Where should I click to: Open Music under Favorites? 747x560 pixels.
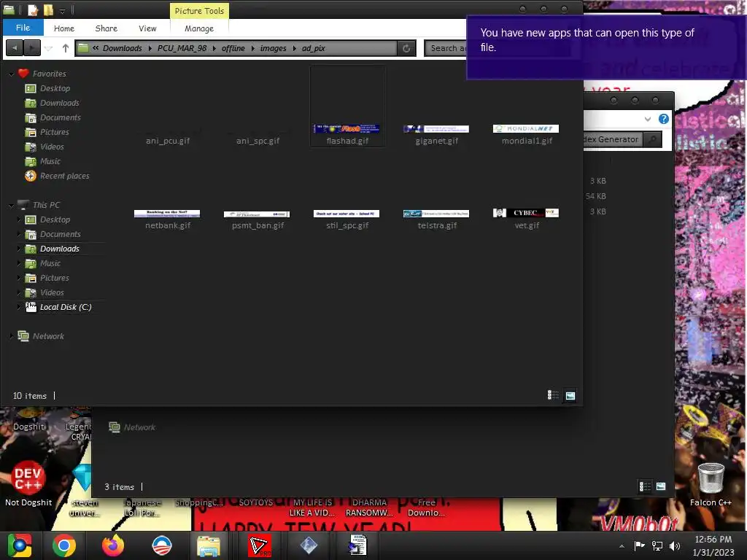pos(50,161)
